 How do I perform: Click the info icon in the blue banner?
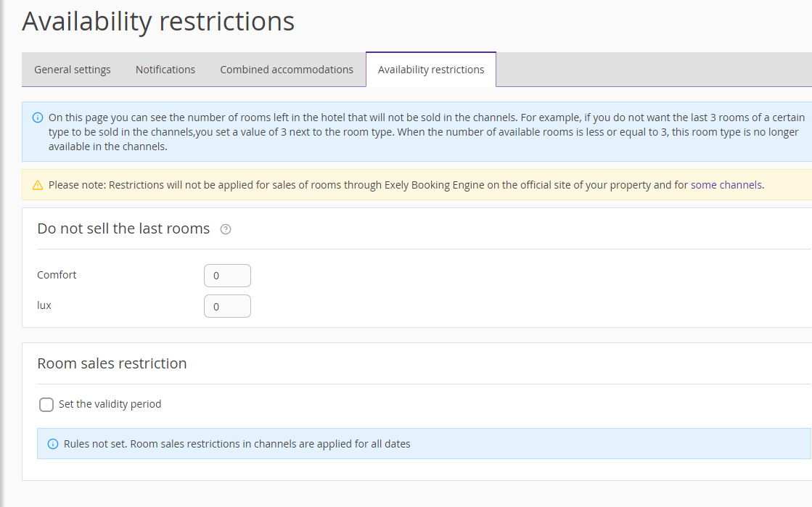coord(38,118)
